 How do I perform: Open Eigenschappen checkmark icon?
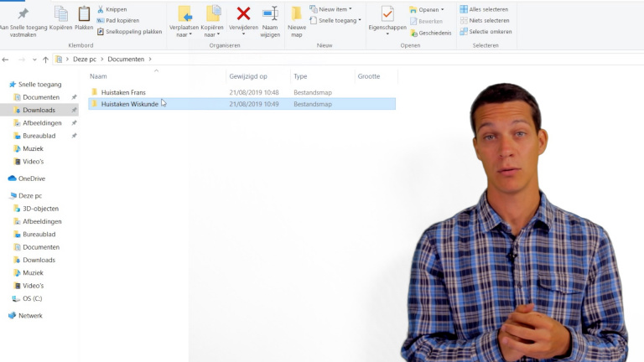tap(387, 13)
